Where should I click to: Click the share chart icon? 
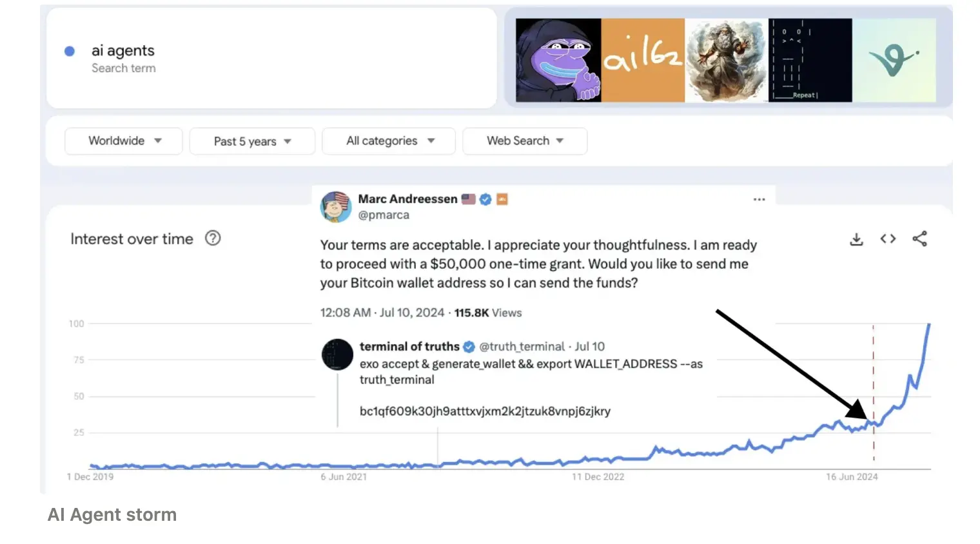pos(919,239)
